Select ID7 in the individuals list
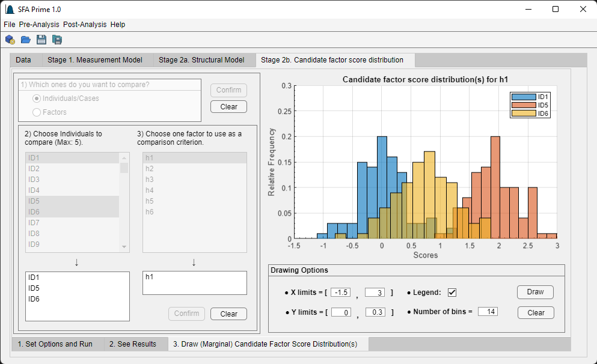 click(x=72, y=223)
